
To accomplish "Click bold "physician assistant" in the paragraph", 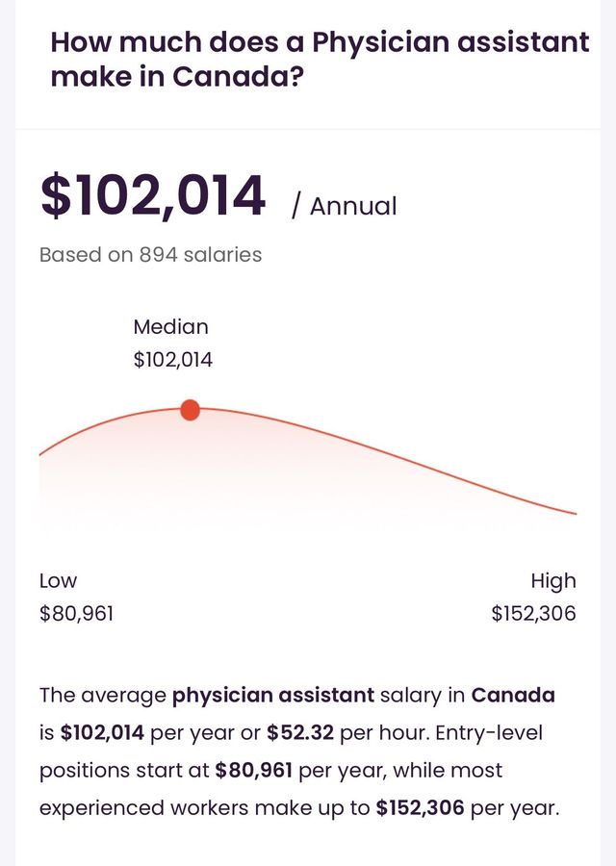I will click(x=272, y=696).
